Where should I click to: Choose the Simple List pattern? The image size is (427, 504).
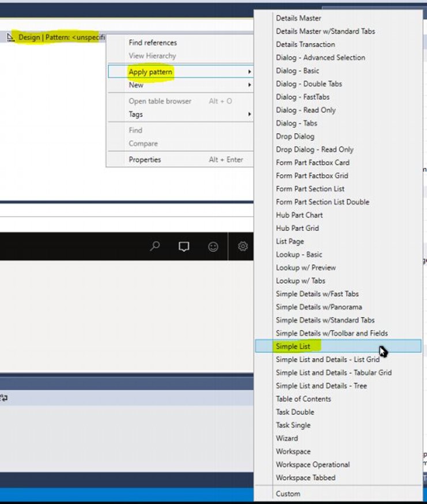pos(293,346)
